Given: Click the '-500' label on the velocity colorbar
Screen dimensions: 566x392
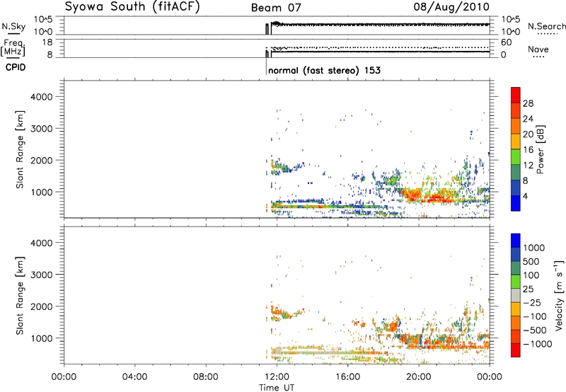Looking at the screenshot, I should tap(535, 330).
